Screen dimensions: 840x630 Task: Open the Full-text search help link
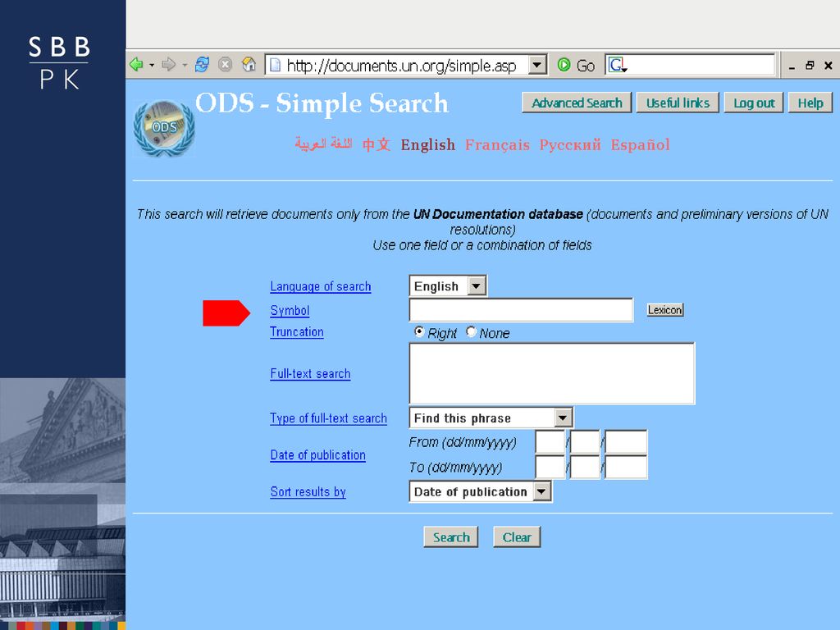coord(310,373)
